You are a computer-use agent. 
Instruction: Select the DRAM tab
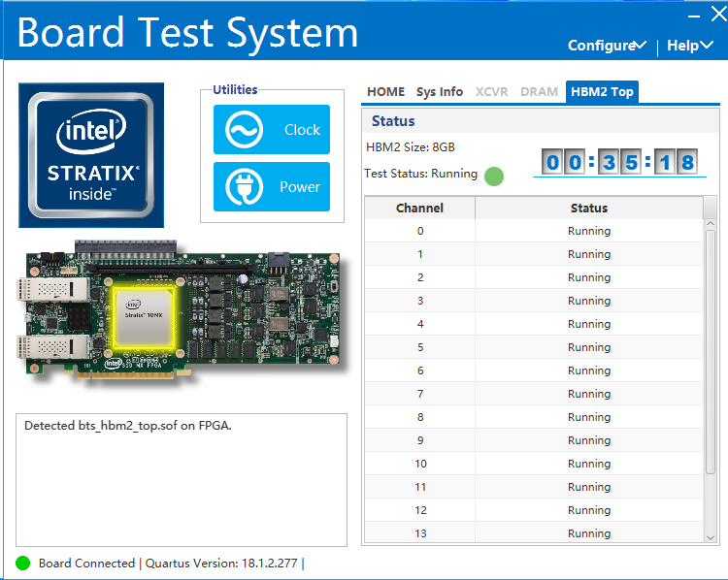coord(539,92)
